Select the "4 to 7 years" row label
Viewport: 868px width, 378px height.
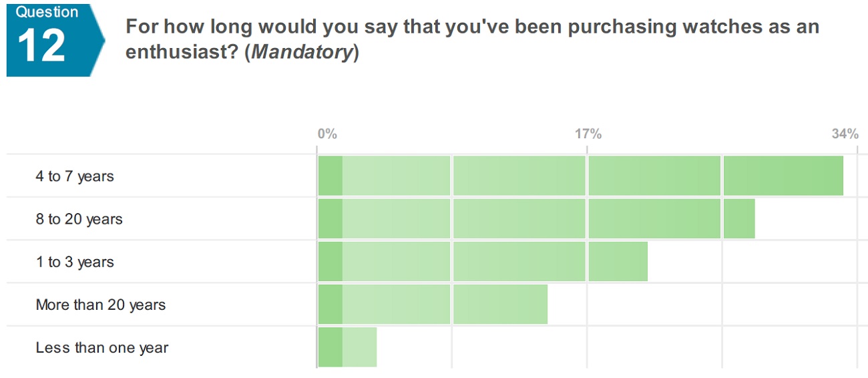75,176
